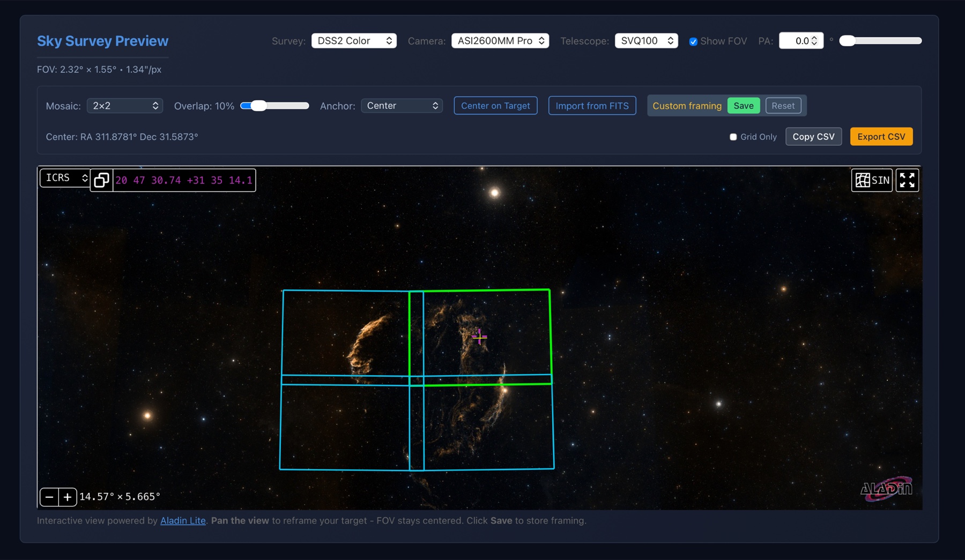Viewport: 965px width, 560px height.
Task: Click the Sky Survey Preview title
Action: click(102, 41)
